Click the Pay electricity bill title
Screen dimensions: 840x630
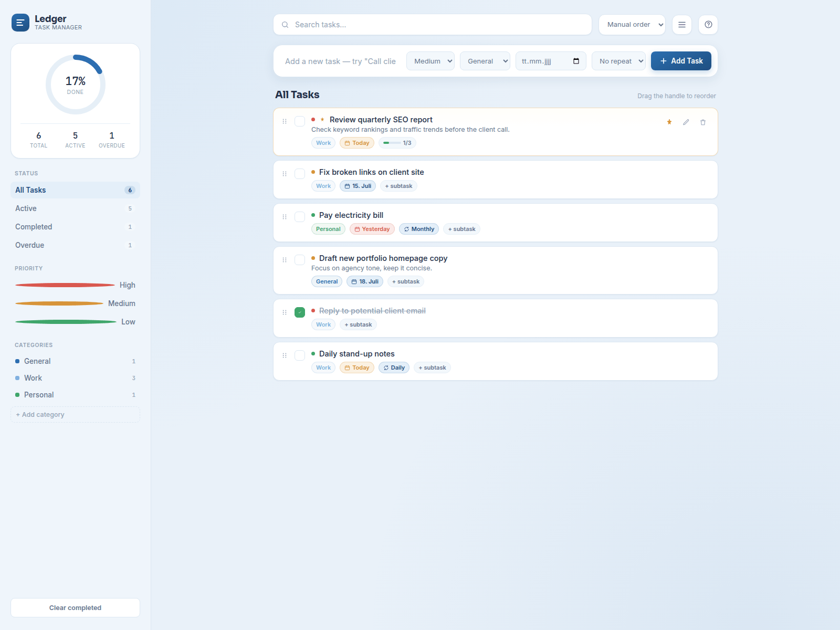tap(351, 215)
